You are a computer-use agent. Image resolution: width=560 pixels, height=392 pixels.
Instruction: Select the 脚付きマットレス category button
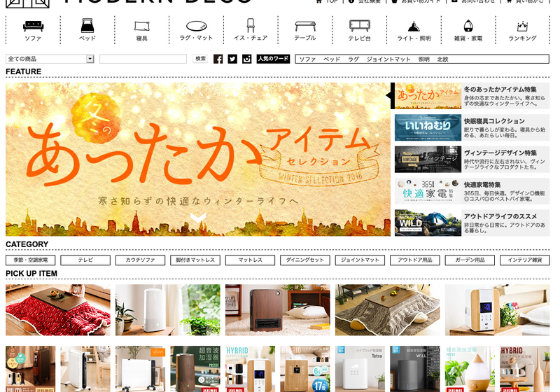(195, 260)
